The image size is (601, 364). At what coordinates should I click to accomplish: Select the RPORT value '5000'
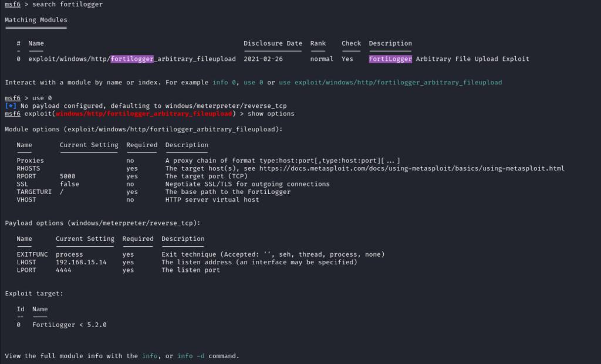[x=67, y=176]
